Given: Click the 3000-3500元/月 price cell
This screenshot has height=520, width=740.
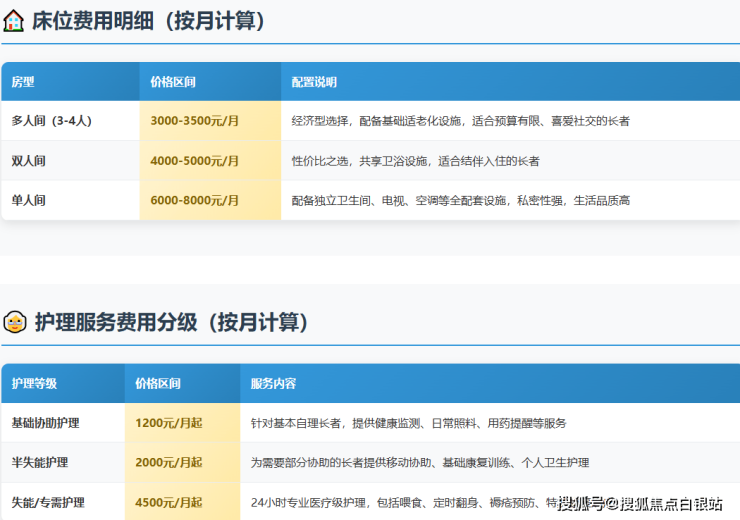Looking at the screenshot, I should 194,121.
